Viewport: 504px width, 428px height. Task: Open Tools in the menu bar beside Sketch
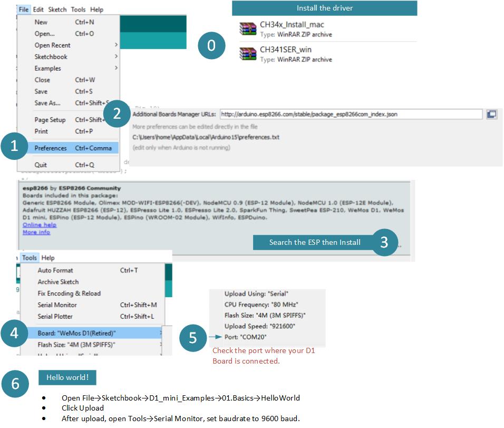(78, 9)
